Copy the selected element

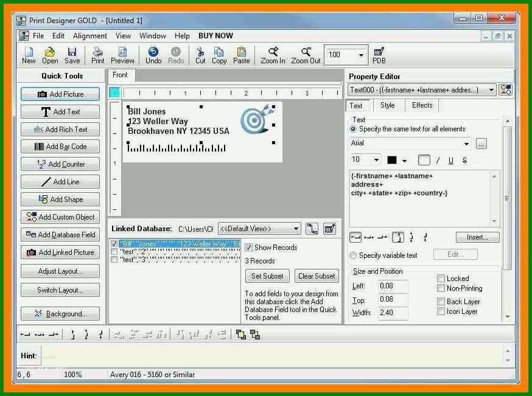coord(219,55)
